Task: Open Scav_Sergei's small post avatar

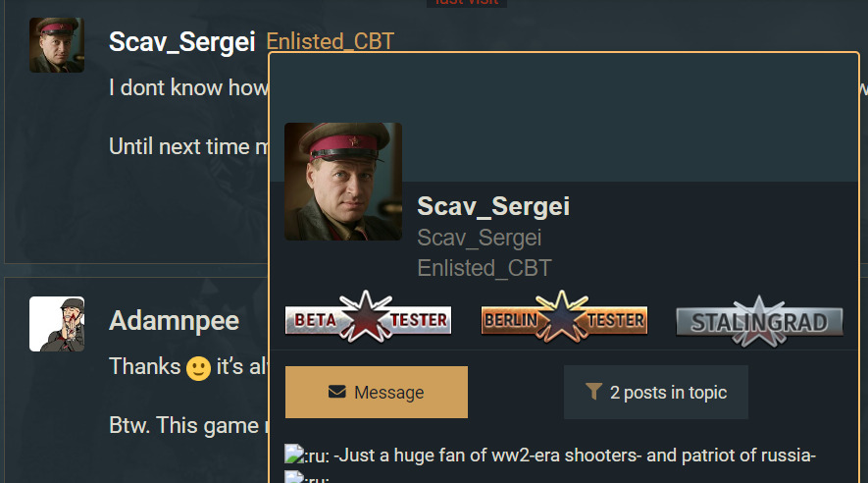Action: [x=57, y=45]
